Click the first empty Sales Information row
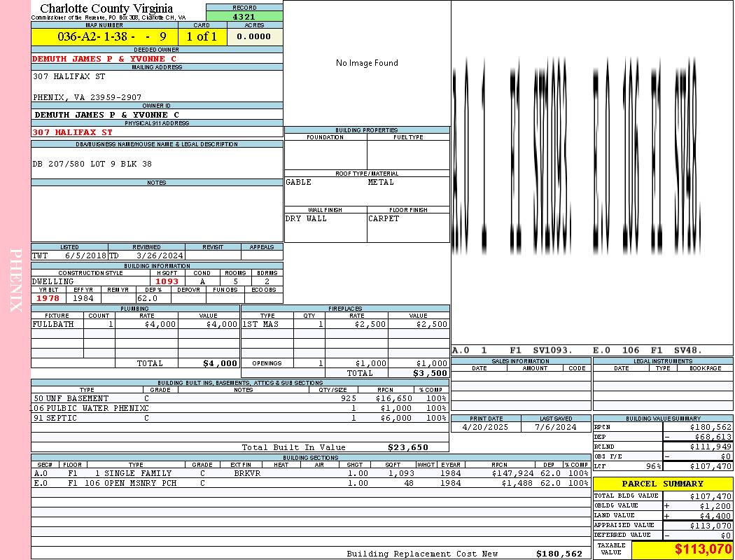 pos(521,376)
